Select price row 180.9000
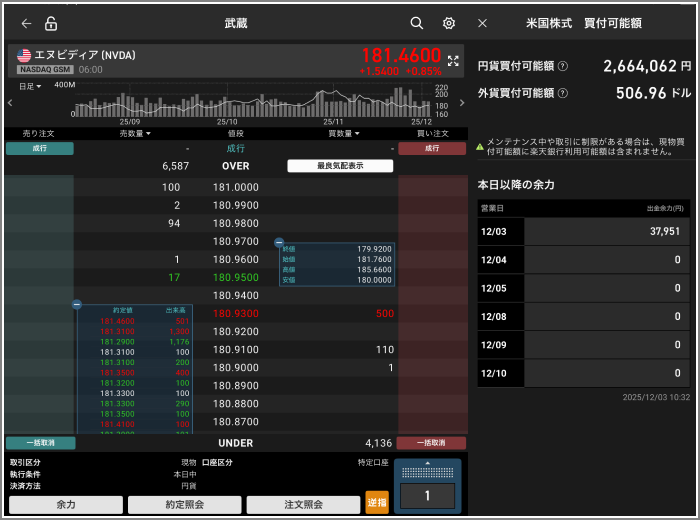This screenshot has height=520, width=700. tap(236, 368)
